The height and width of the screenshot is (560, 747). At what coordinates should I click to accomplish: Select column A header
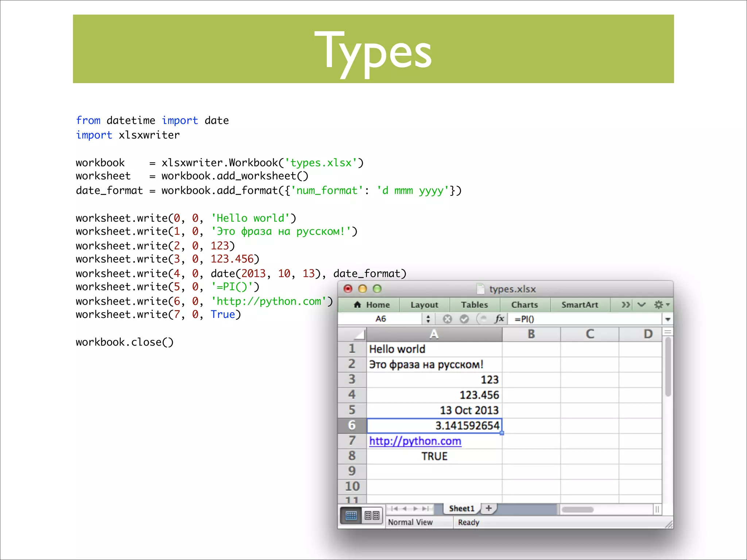434,334
